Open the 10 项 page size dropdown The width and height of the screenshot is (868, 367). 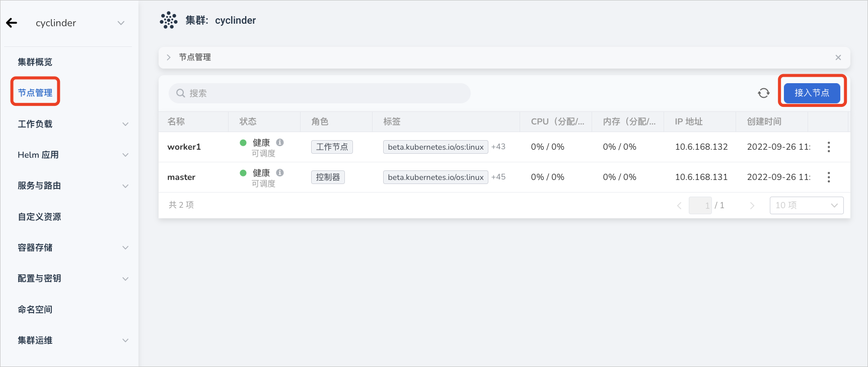click(x=807, y=205)
